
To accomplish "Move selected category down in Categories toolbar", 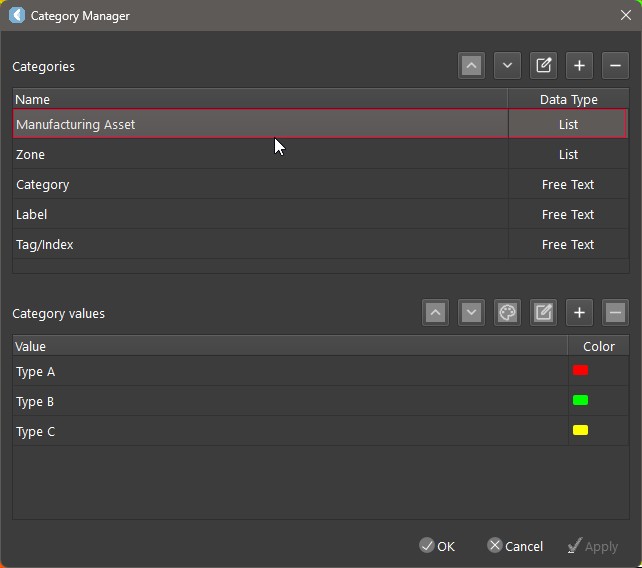I will (x=507, y=66).
